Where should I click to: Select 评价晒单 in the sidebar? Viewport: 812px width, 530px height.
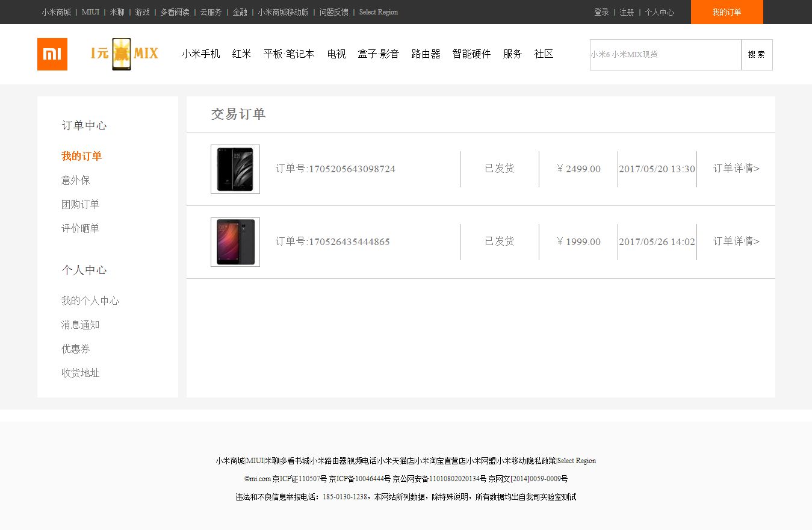tap(81, 228)
